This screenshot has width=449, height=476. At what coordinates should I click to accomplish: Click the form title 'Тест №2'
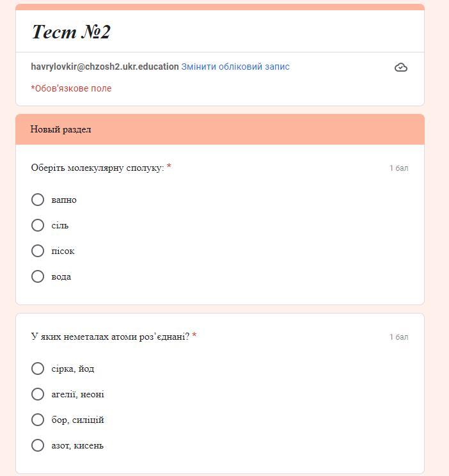[71, 32]
